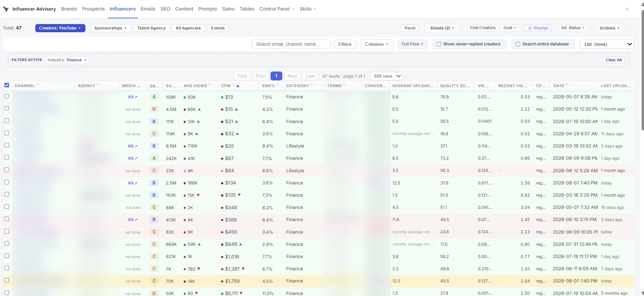Click the up trend arrow next to $15 CPM
Screen dimensions: 644x296
coord(236,109)
